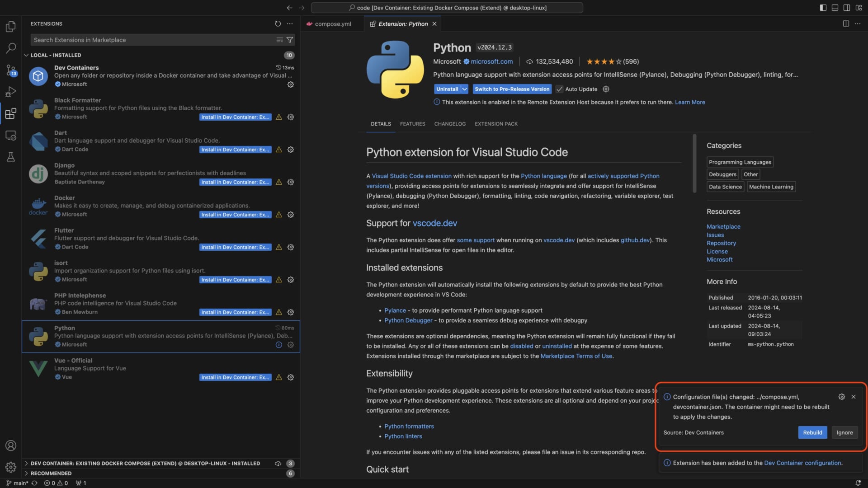Disable Auto Update for the Python extension

pyautogui.click(x=560, y=89)
